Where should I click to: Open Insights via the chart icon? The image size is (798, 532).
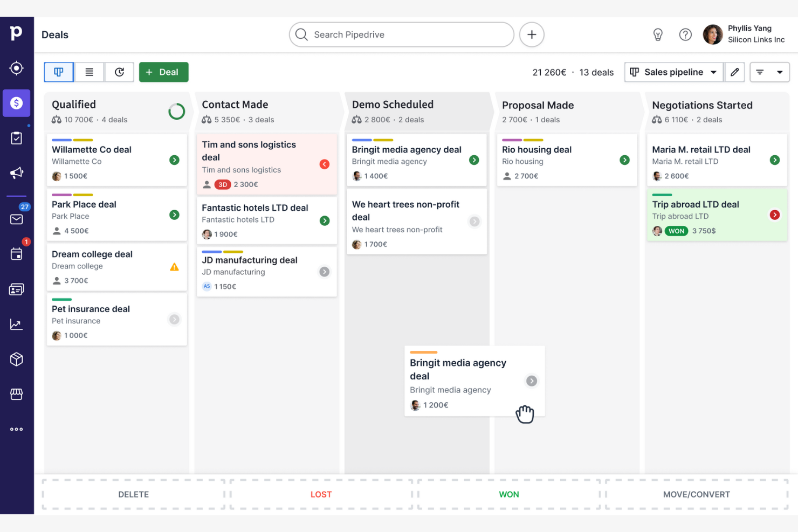tap(16, 324)
